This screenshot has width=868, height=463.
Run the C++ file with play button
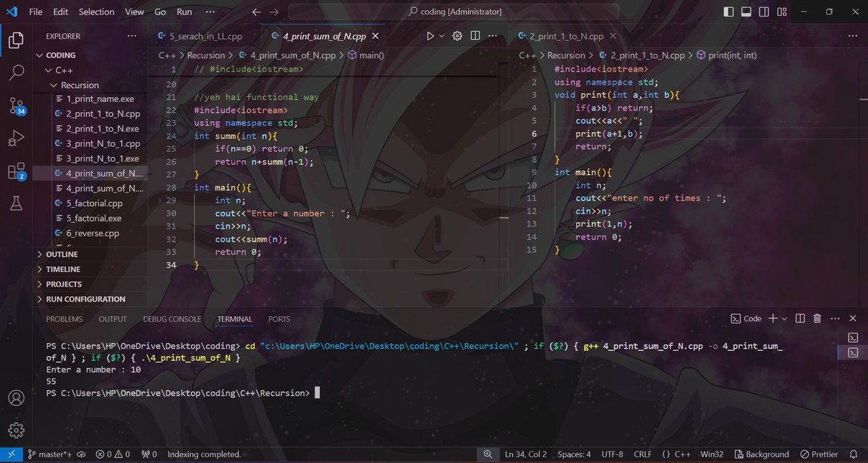[430, 36]
